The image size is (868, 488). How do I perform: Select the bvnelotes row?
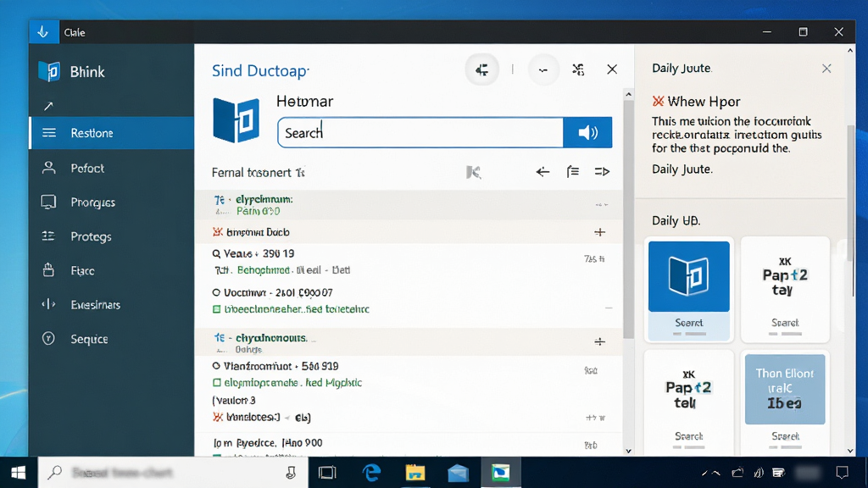click(x=409, y=417)
